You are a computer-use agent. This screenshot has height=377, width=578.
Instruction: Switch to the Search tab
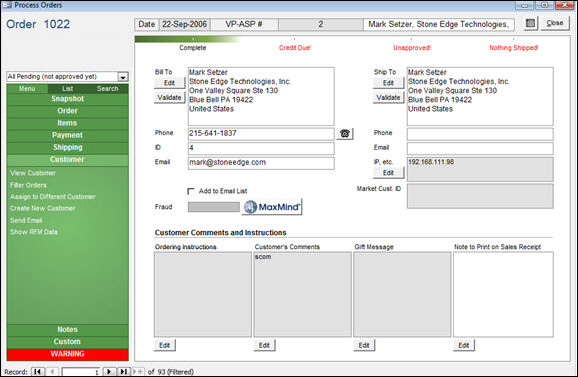tap(108, 88)
